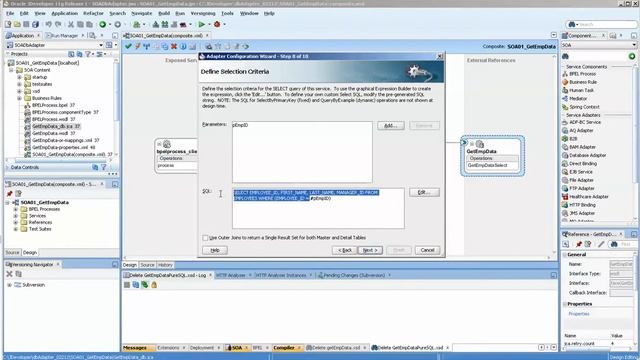Screen dimensions: 640x360
Task: Click the New file toolbar icon
Action: [x=8, y=24]
